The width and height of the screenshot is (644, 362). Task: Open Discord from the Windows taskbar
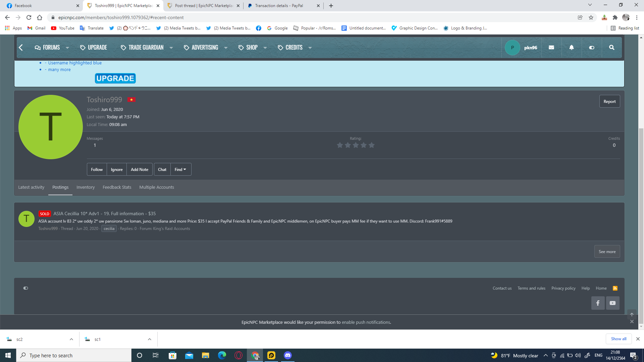click(287, 355)
